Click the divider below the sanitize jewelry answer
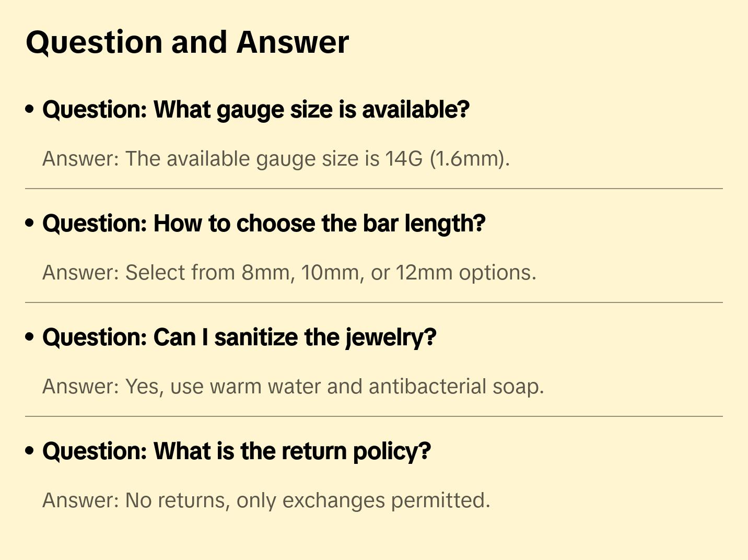The image size is (748, 560). 374,416
